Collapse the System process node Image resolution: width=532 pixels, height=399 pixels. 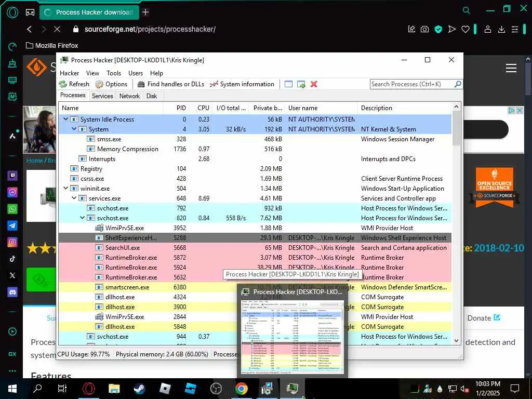pyautogui.click(x=74, y=129)
